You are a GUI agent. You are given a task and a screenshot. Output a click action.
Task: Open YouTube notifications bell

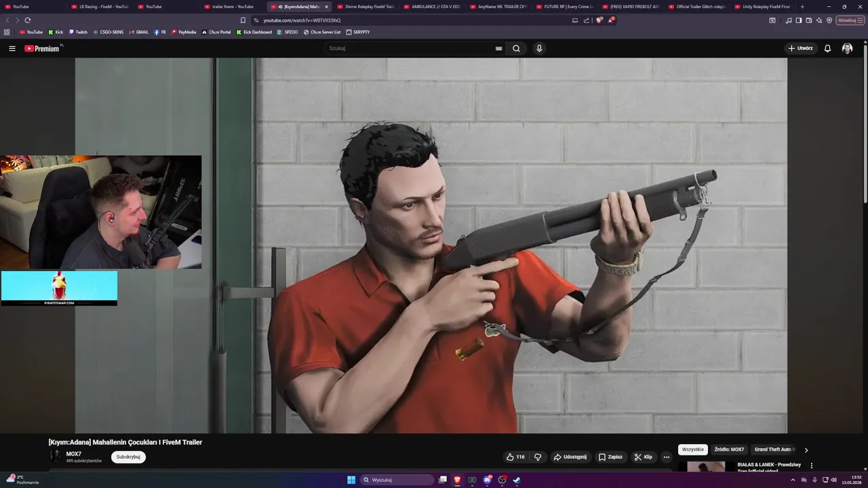point(827,48)
